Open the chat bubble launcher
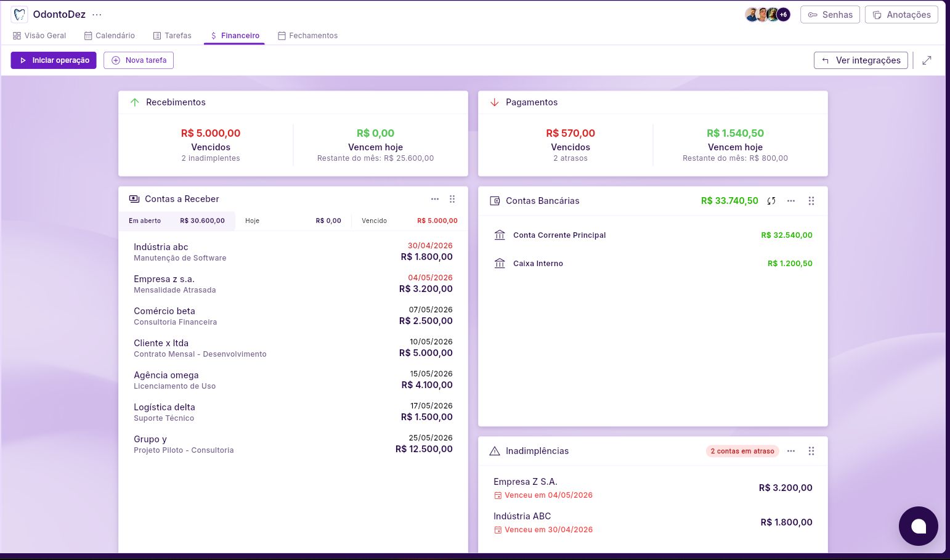The image size is (950, 560). [919, 526]
